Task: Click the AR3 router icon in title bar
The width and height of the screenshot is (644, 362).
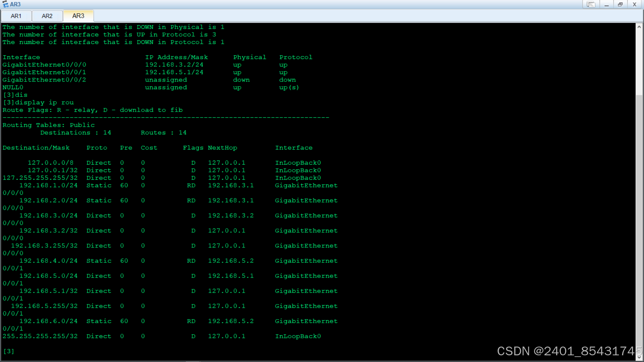Action: pyautogui.click(x=5, y=4)
